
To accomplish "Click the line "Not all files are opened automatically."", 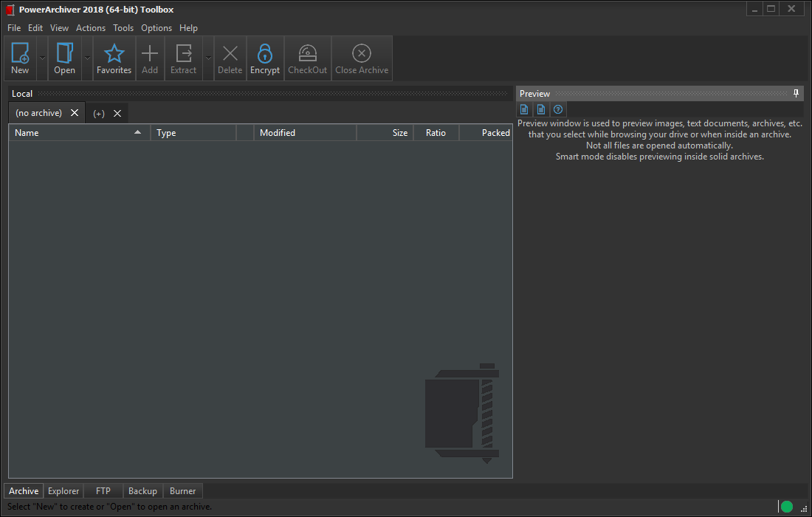I will 659,145.
